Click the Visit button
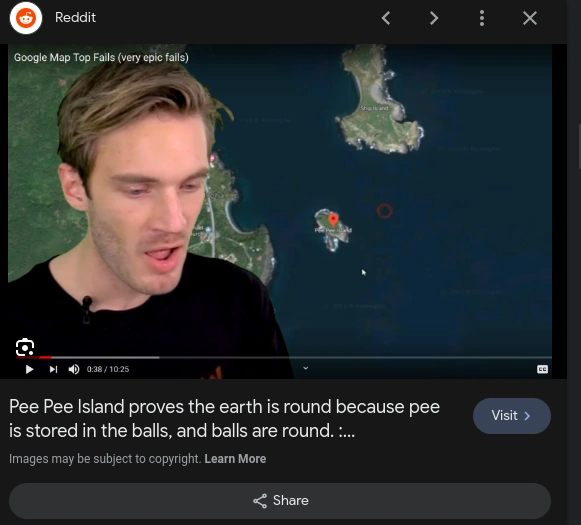 pos(512,416)
